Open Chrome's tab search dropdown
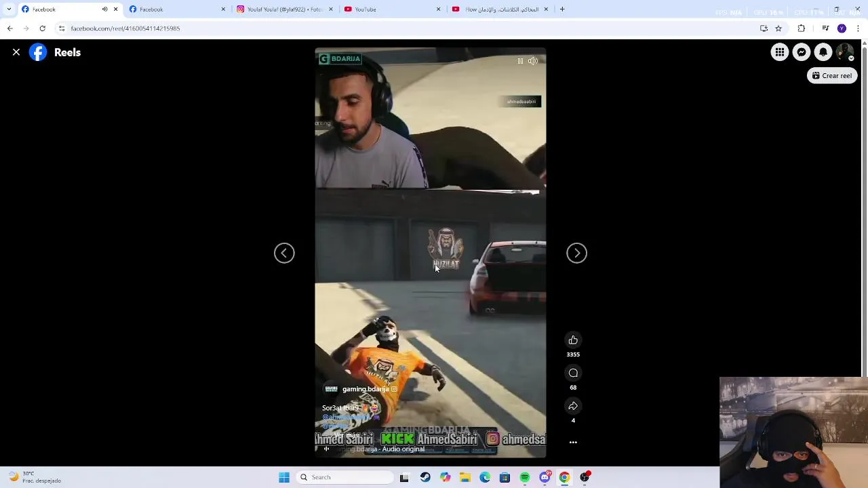Image resolution: width=868 pixels, height=488 pixels. click(9, 9)
